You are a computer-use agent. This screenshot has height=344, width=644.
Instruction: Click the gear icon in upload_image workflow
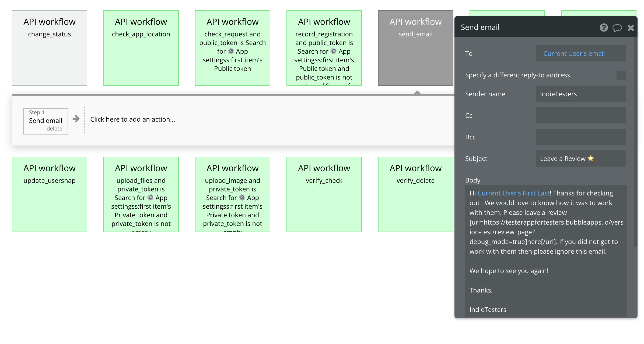(x=242, y=198)
